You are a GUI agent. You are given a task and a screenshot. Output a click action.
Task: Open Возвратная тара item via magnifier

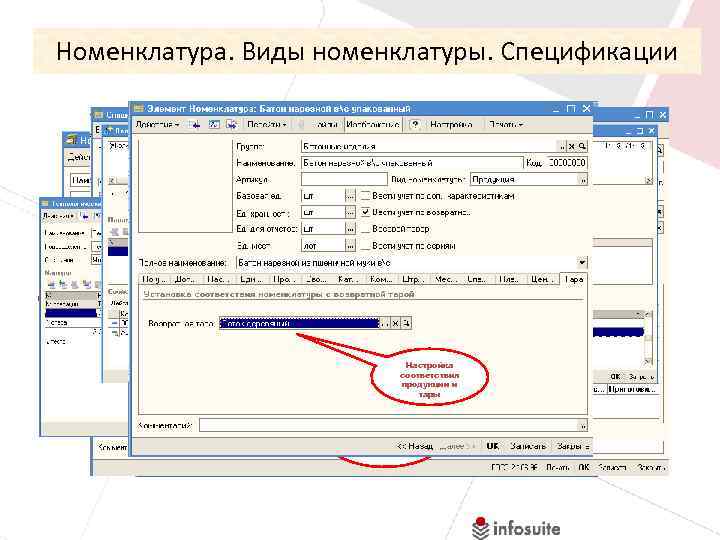[x=406, y=323]
